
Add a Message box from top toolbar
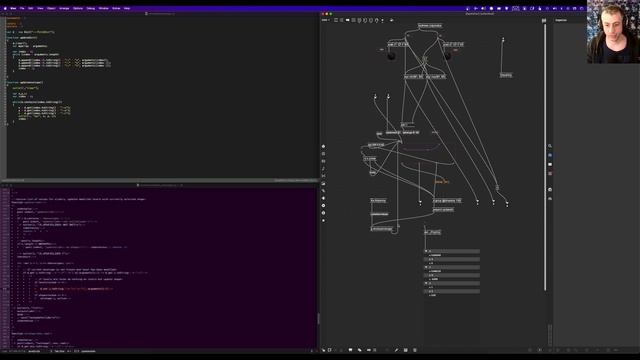[342, 20]
